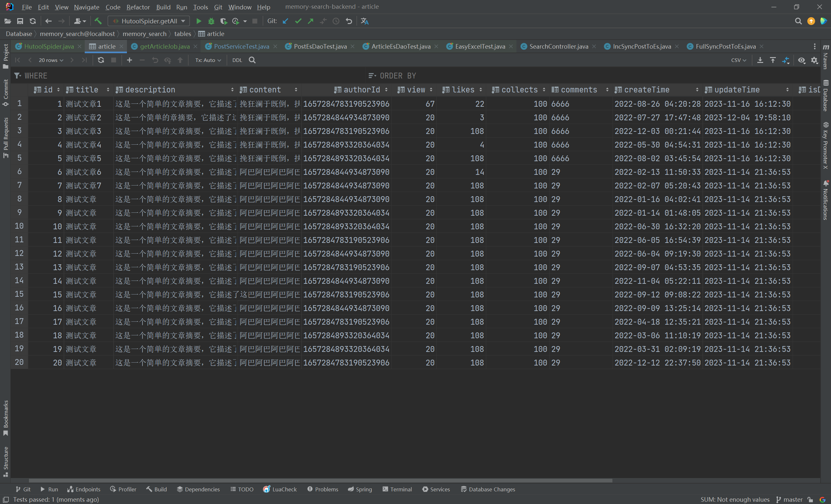Toggle the Project tool window
This screenshot has height=504, width=831.
6,56
